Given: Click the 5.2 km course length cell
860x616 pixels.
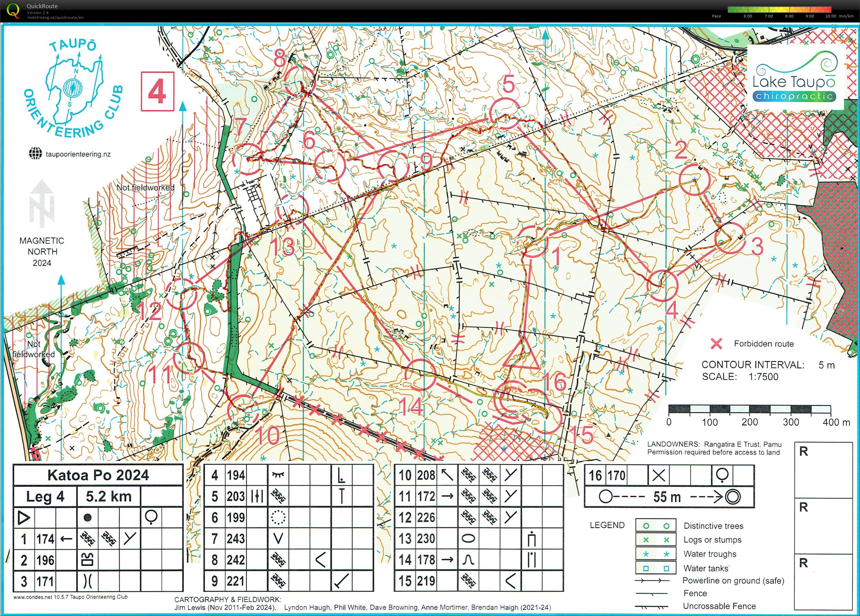Looking at the screenshot, I should click(109, 496).
